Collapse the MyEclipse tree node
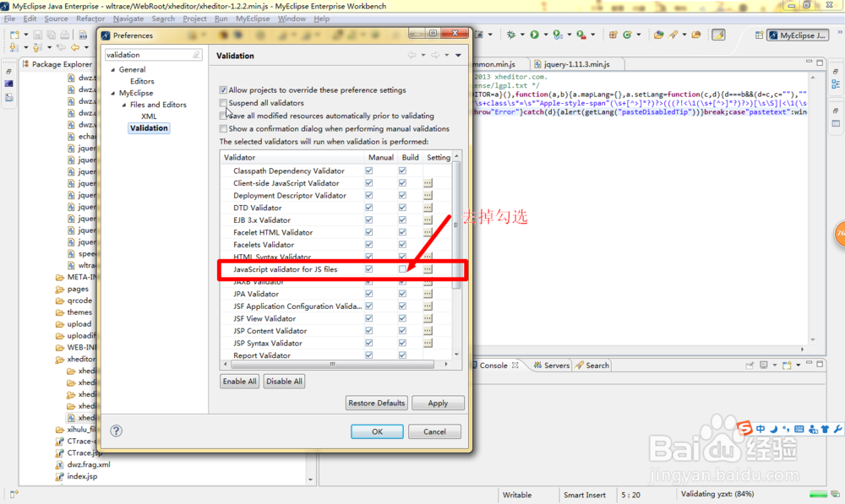This screenshot has width=845, height=504. pyautogui.click(x=113, y=93)
